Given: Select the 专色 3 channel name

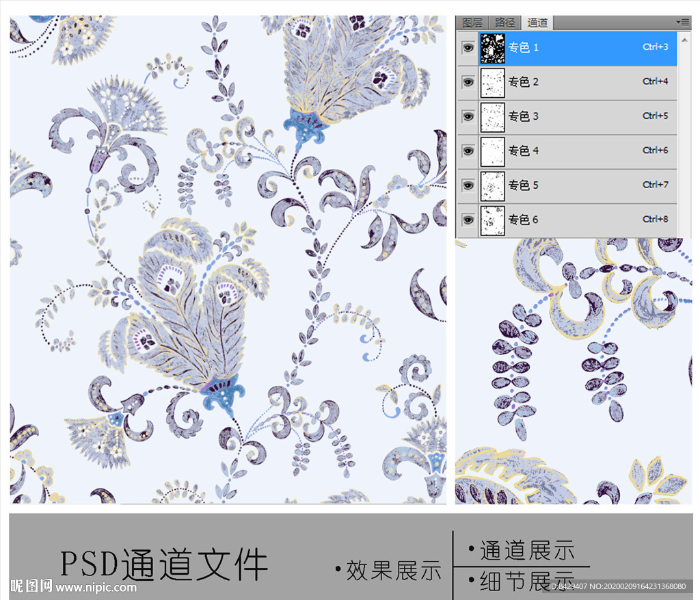Looking at the screenshot, I should [x=523, y=116].
